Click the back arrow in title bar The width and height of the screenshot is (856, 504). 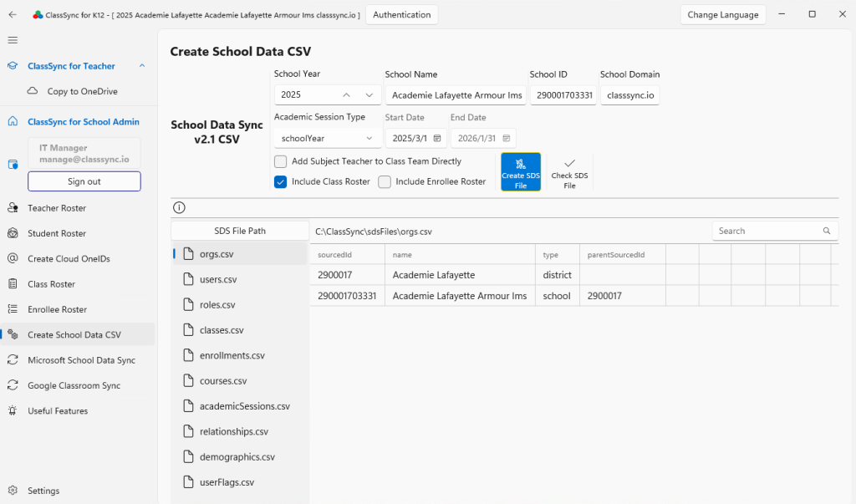pyautogui.click(x=13, y=15)
